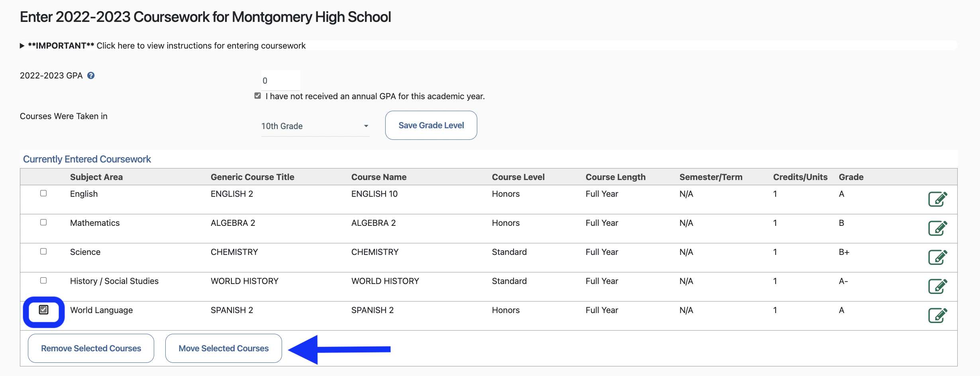The width and height of the screenshot is (980, 376).
Task: Open edit icon for Chemistry course
Action: (x=937, y=257)
